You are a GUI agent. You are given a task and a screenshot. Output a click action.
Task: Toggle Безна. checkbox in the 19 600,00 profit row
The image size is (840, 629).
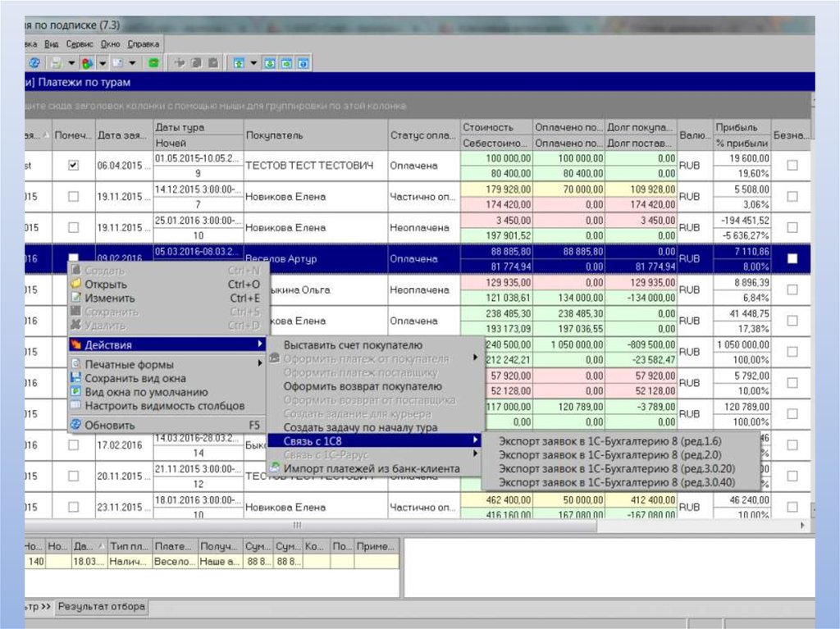pos(792,166)
